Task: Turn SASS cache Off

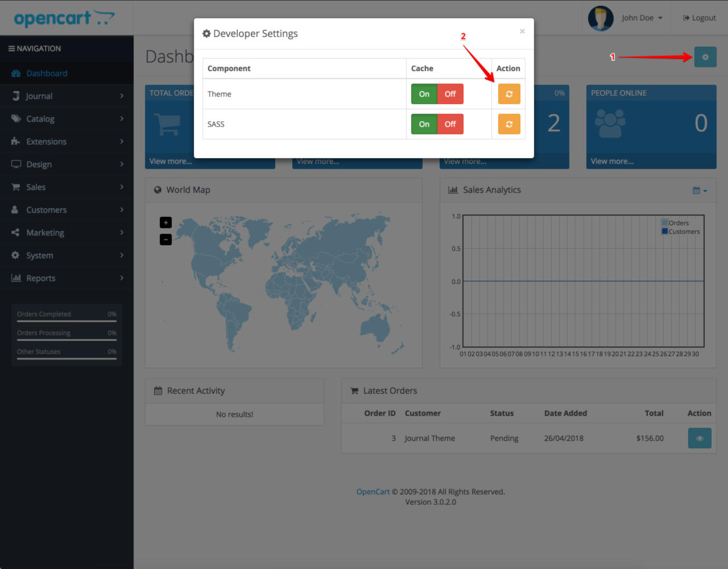Action: click(x=450, y=124)
